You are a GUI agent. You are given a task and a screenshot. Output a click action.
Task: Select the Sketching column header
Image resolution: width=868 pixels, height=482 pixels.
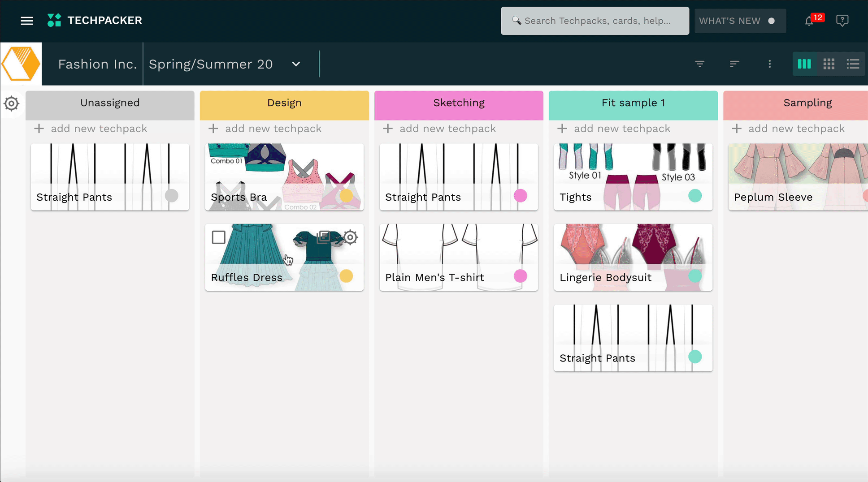[x=459, y=103]
